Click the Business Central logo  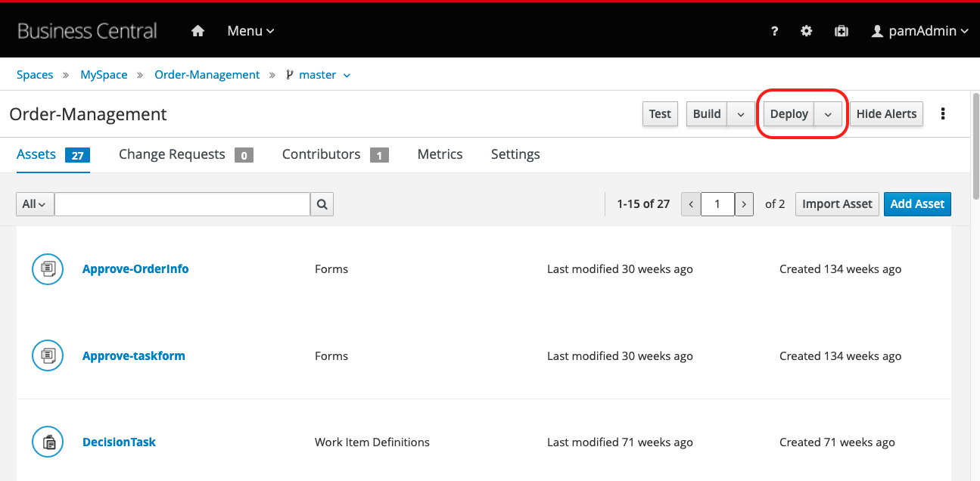(87, 31)
